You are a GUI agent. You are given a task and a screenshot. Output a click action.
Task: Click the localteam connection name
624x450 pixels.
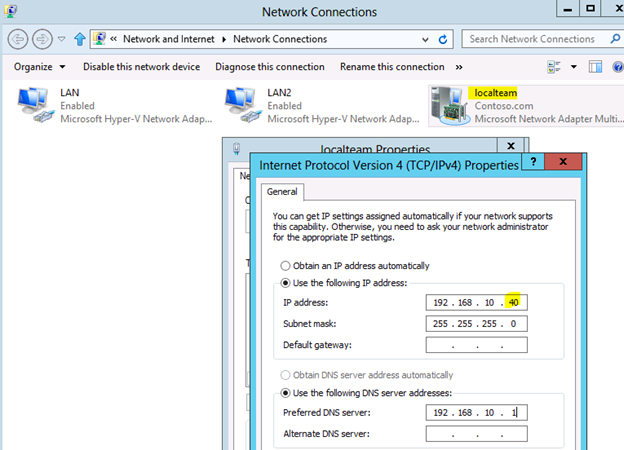tap(495, 93)
